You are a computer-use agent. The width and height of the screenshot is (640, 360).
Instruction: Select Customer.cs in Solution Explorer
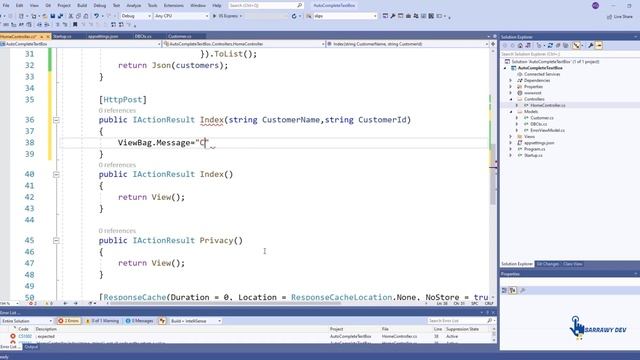click(542, 118)
